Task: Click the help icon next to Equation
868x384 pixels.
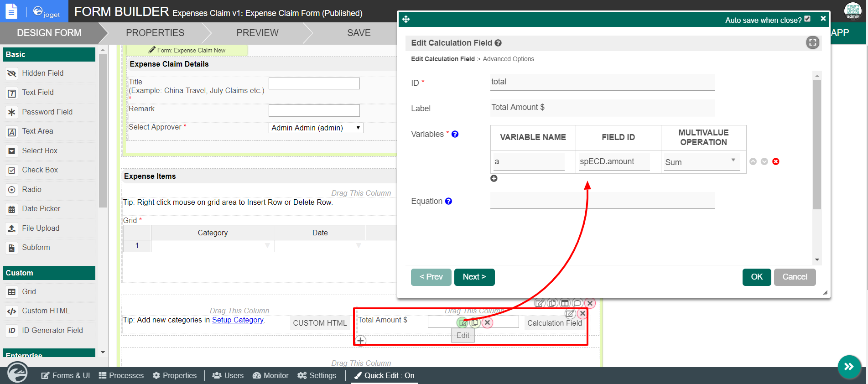Action: pyautogui.click(x=448, y=201)
